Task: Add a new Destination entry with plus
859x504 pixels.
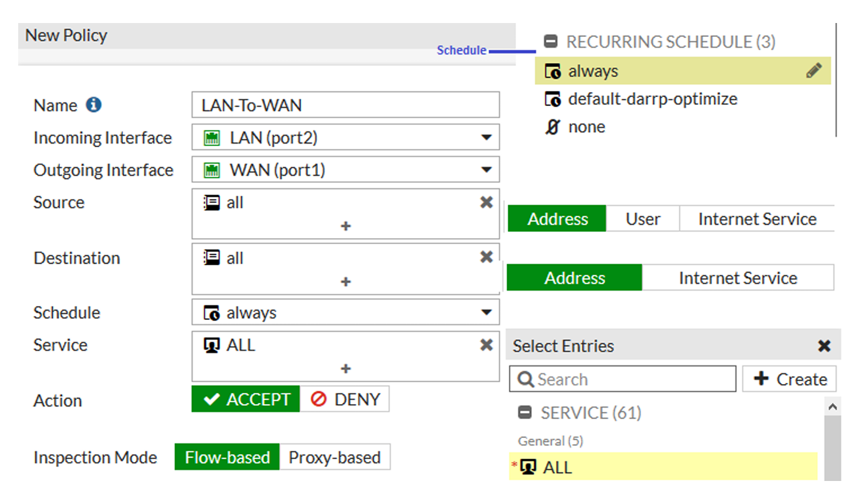Action: [346, 282]
